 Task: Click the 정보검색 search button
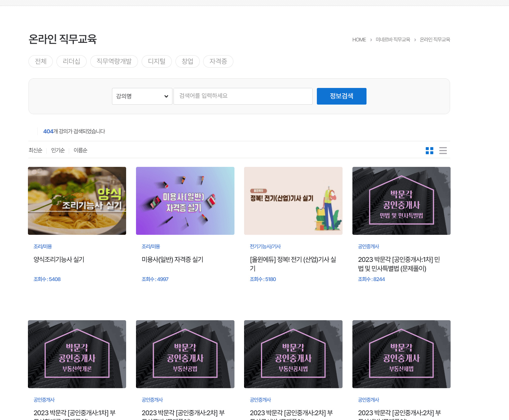[341, 96]
